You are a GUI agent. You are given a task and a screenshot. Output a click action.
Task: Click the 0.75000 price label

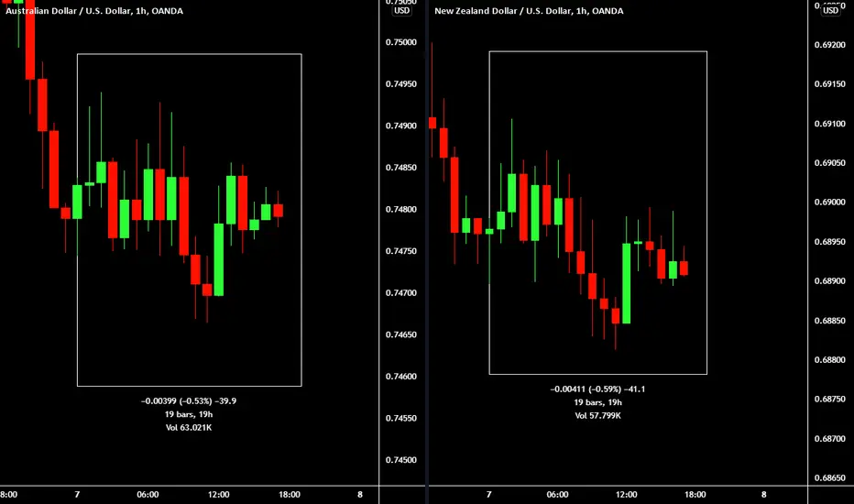pyautogui.click(x=400, y=42)
